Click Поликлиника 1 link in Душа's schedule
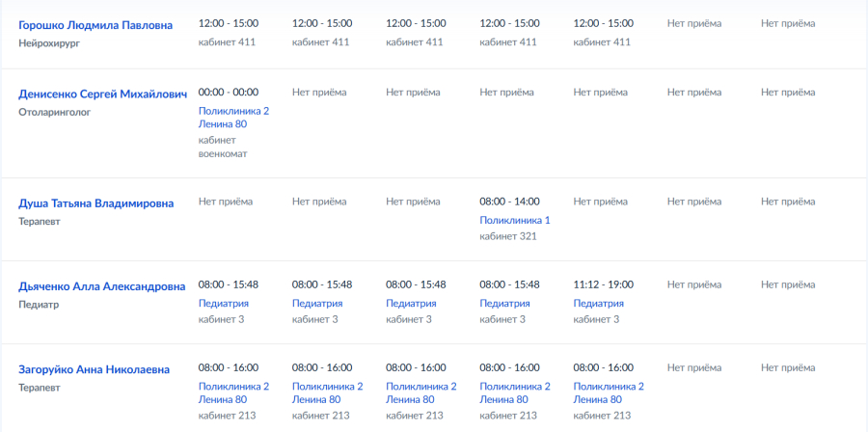Viewport: 868px width, 432px height. tap(515, 220)
